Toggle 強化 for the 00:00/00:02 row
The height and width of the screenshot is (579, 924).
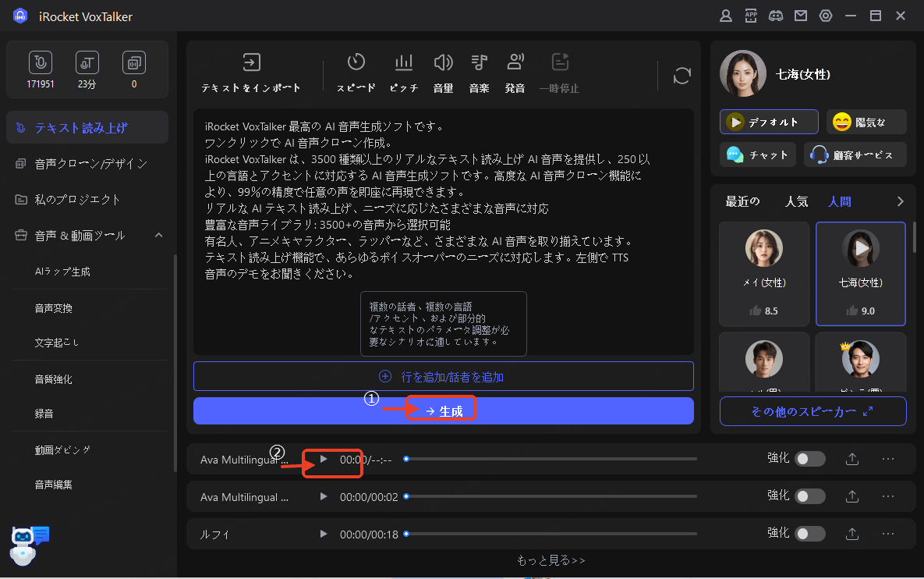809,496
